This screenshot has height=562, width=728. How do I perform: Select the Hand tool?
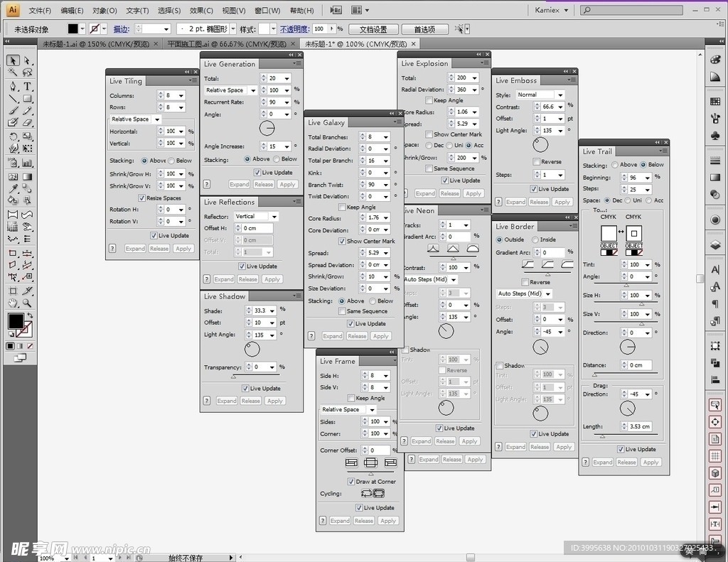(13, 303)
